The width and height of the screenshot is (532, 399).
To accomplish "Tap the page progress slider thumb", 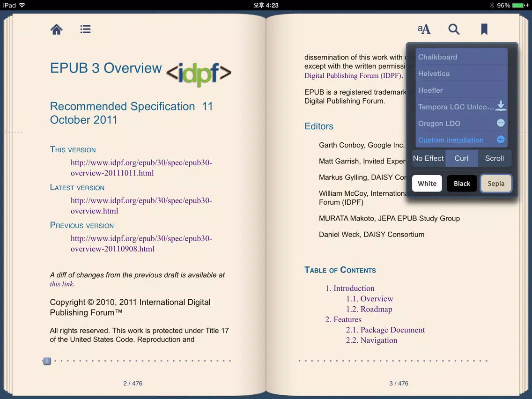I will click(47, 361).
